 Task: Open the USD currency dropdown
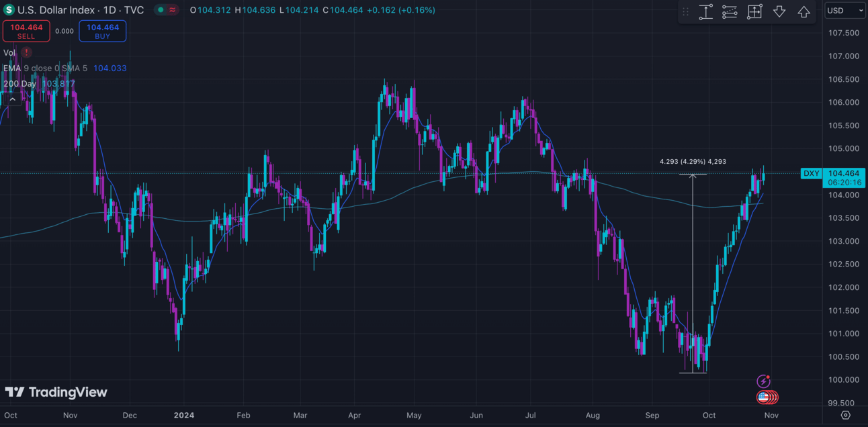tap(845, 10)
